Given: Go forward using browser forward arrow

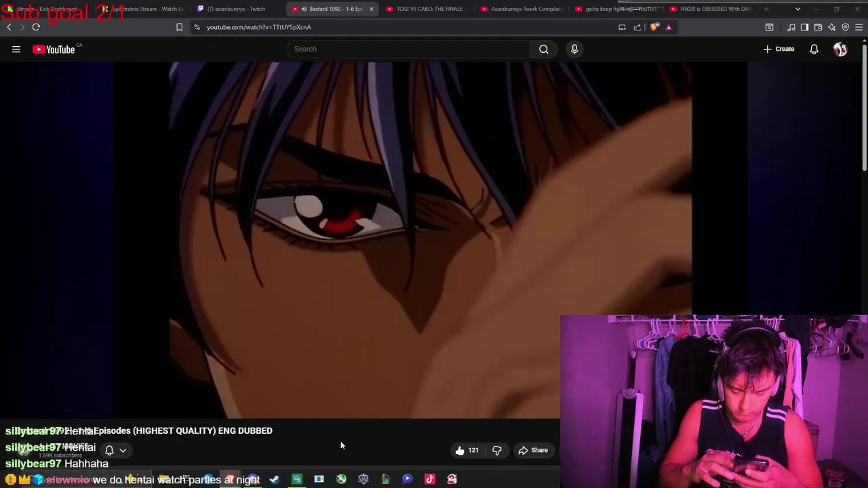Looking at the screenshot, I should [22, 27].
